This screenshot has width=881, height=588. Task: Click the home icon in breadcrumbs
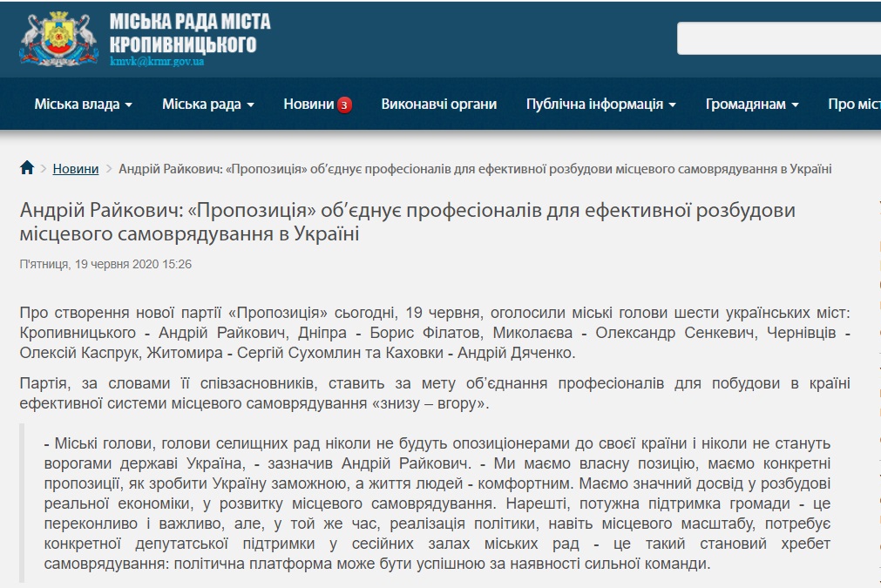click(x=27, y=168)
